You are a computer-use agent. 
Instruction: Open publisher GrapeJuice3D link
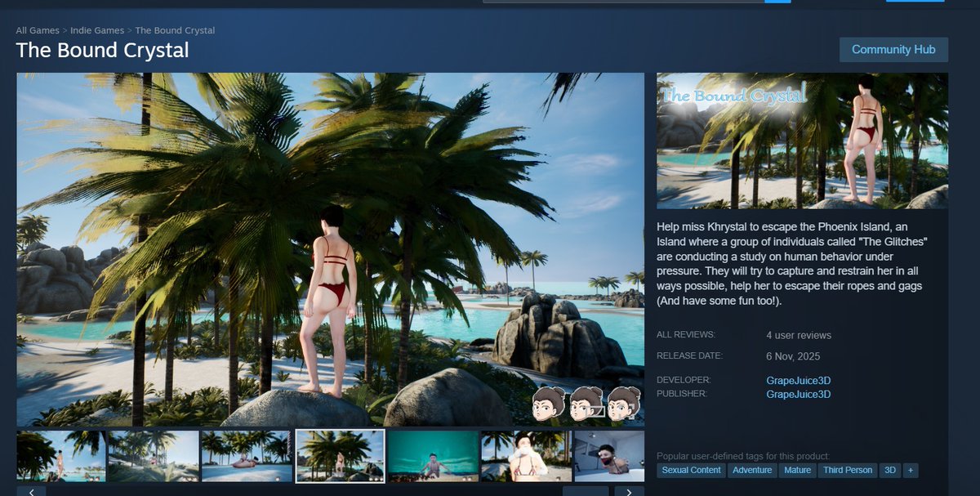coord(798,394)
